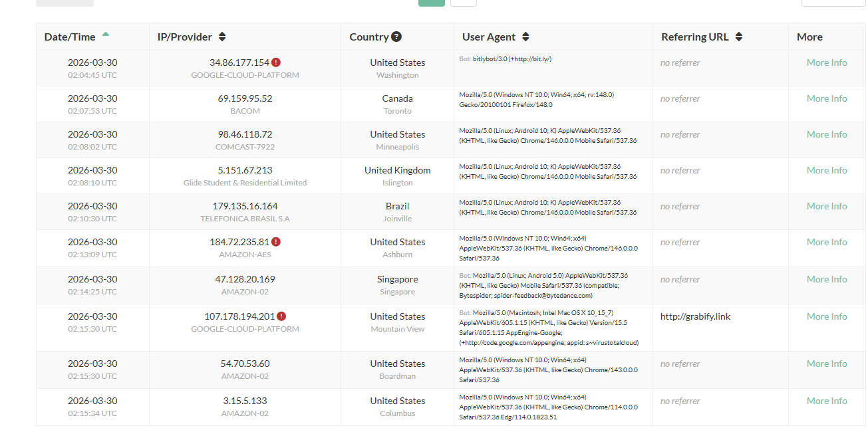Click the Columbus city label

(397, 413)
